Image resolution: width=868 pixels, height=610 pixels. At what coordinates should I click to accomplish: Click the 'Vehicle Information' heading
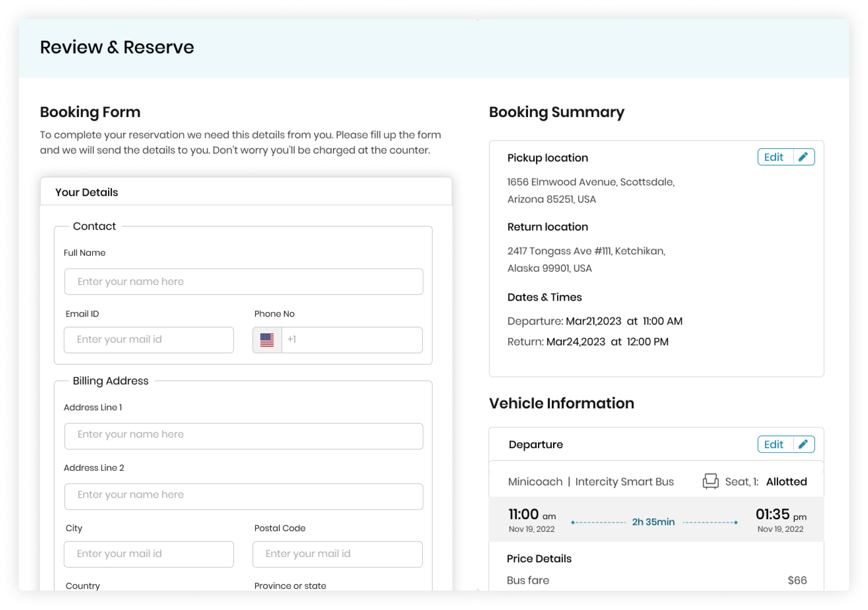click(x=561, y=403)
